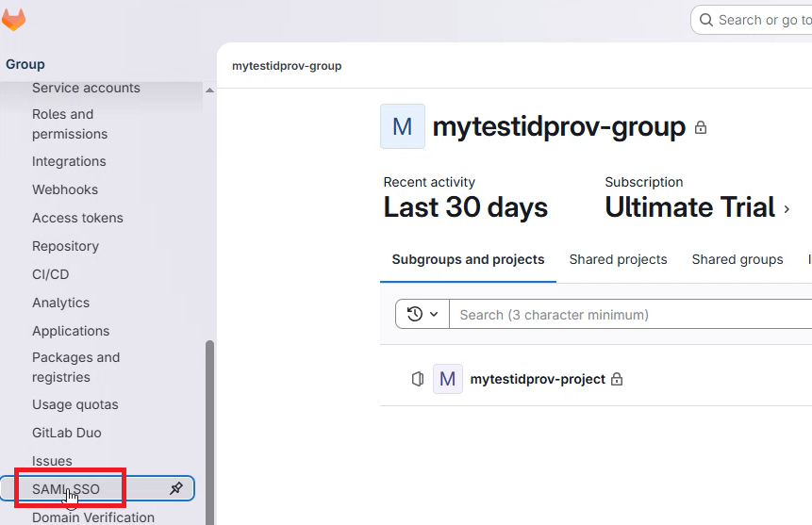Open Webhooks settings
The height and width of the screenshot is (525, 812).
pos(65,189)
